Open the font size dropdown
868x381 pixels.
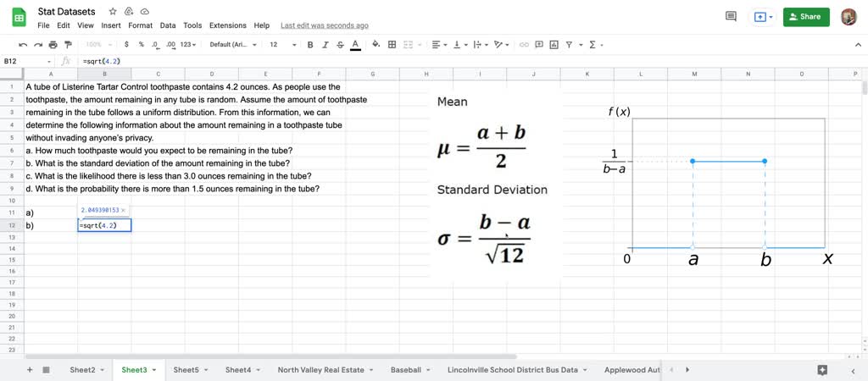(282, 45)
